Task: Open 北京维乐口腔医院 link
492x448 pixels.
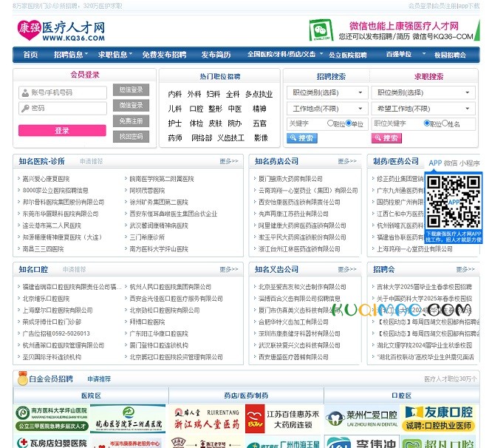Action: click(x=46, y=299)
